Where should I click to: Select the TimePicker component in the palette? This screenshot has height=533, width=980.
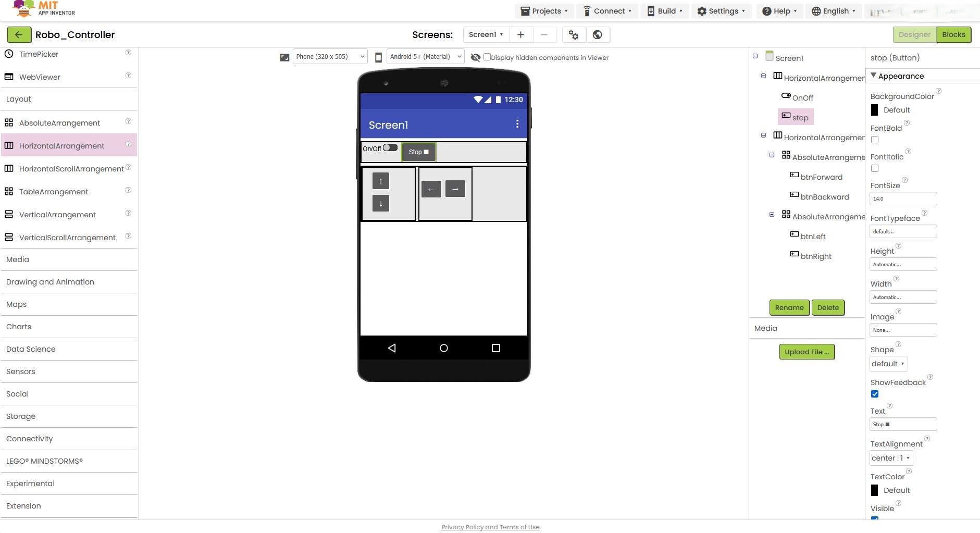coord(39,54)
